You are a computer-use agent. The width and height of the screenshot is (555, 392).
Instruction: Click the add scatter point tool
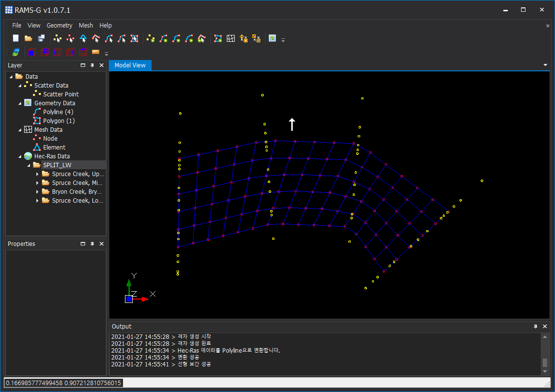pos(151,38)
